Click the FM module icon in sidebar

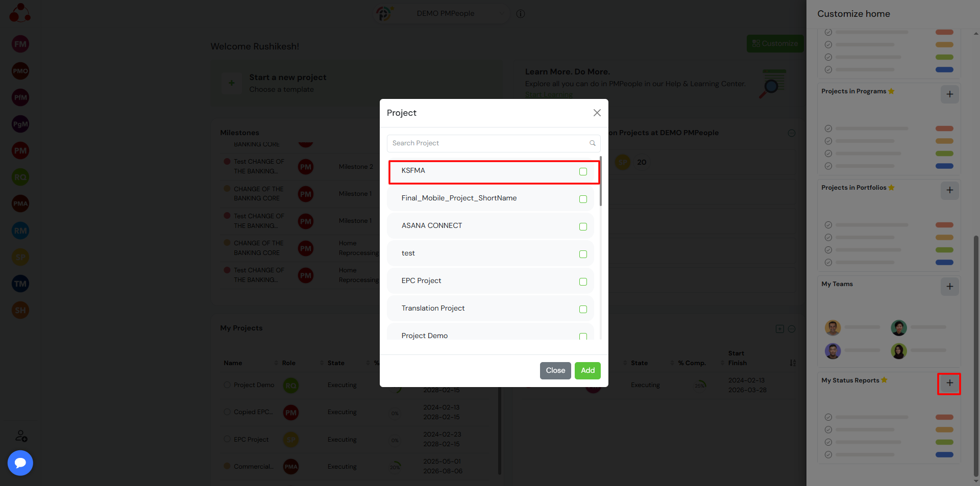(x=20, y=44)
